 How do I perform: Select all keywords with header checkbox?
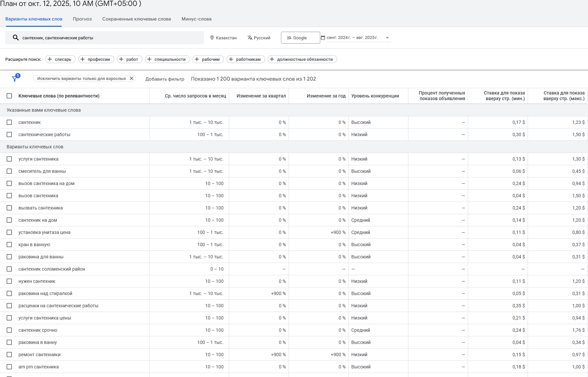(x=9, y=96)
